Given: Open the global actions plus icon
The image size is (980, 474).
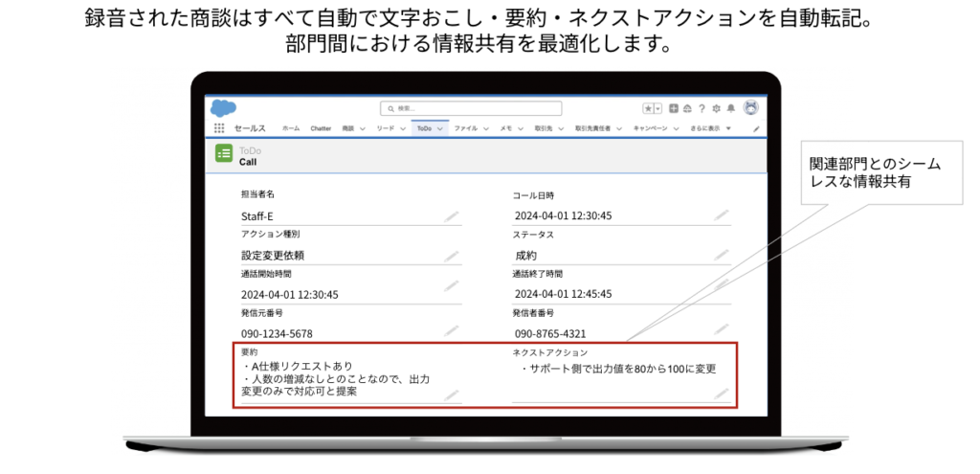Looking at the screenshot, I should (674, 108).
